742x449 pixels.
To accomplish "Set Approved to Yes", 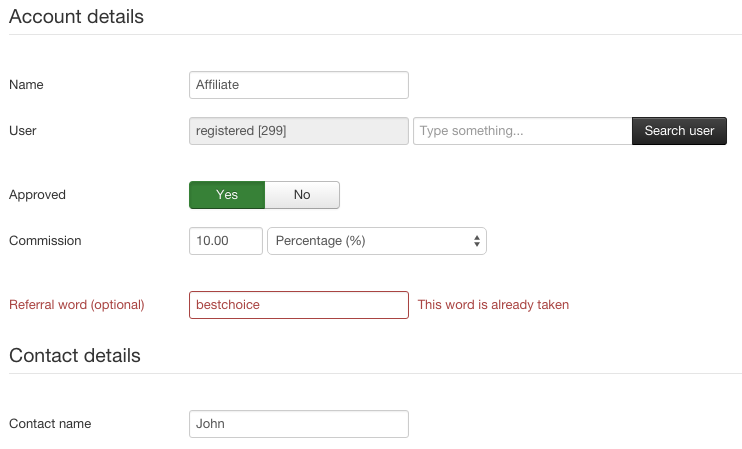I will 227,195.
